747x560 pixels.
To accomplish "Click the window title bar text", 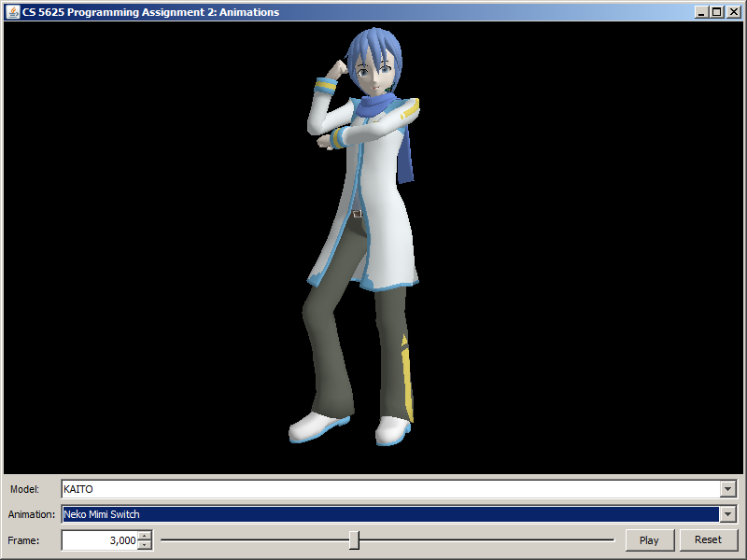I will point(149,12).
